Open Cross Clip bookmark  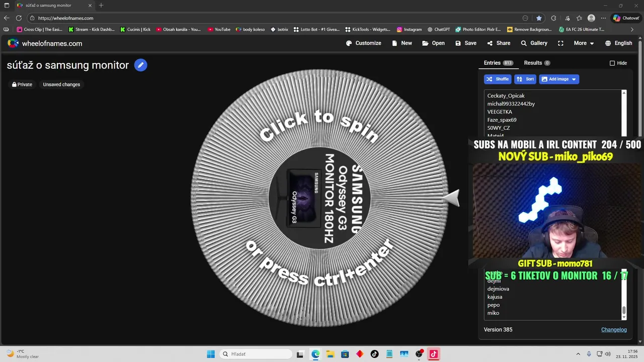[x=40, y=29]
